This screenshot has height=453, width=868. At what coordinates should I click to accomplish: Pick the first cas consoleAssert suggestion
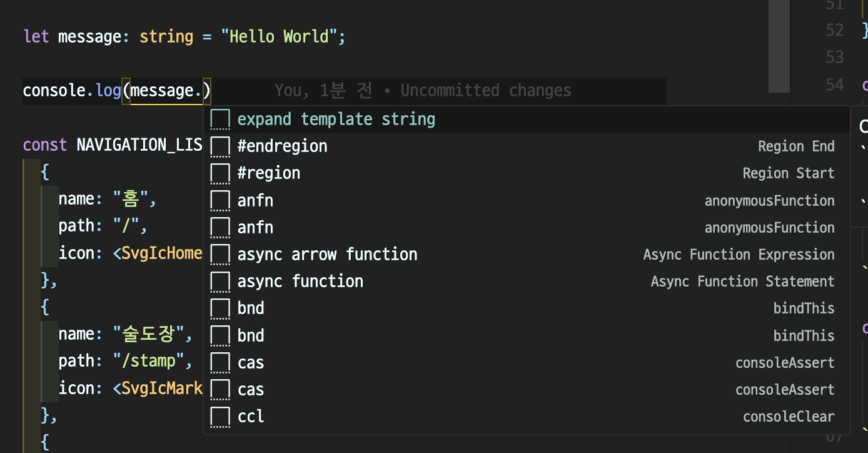(251, 363)
